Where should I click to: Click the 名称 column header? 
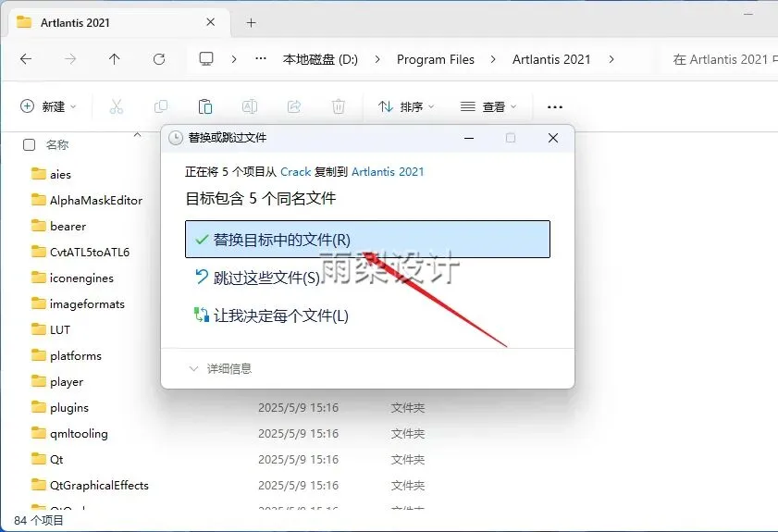[57, 145]
